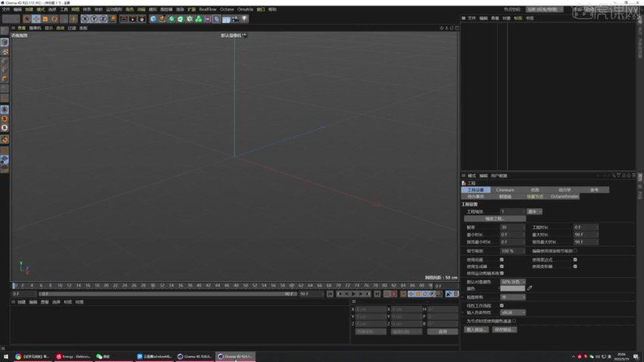This screenshot has width=644, height=362.
Task: Play the animation forward
Action: (354, 294)
